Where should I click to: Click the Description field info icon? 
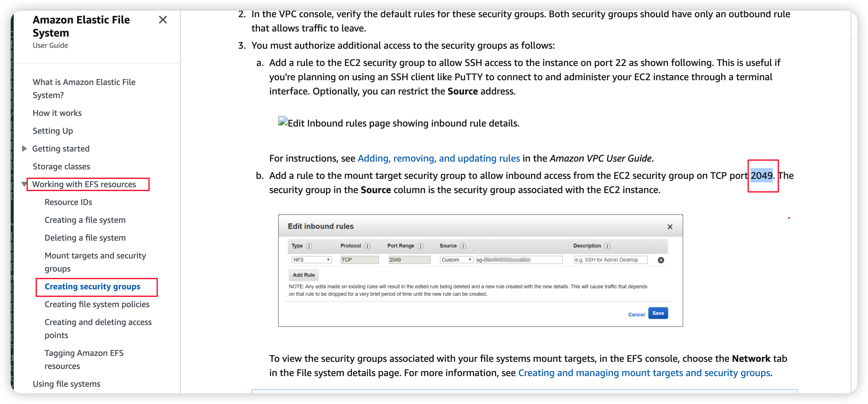pyautogui.click(x=608, y=245)
